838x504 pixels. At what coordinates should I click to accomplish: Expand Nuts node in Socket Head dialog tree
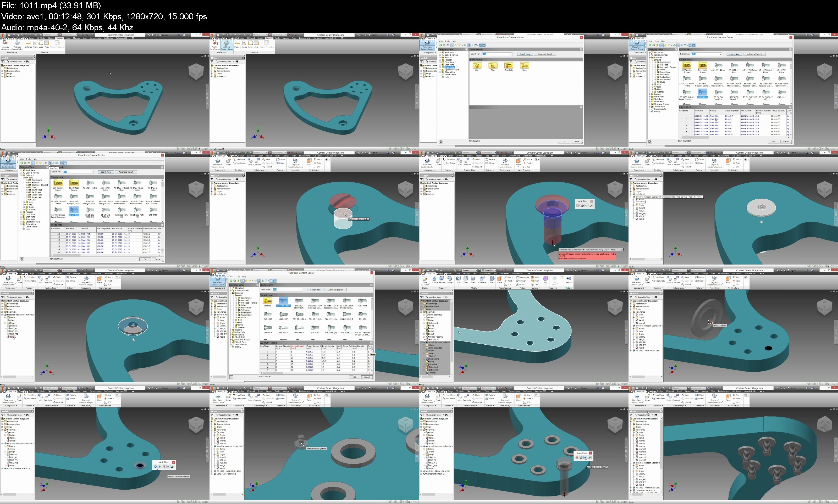pyautogui.click(x=233, y=320)
